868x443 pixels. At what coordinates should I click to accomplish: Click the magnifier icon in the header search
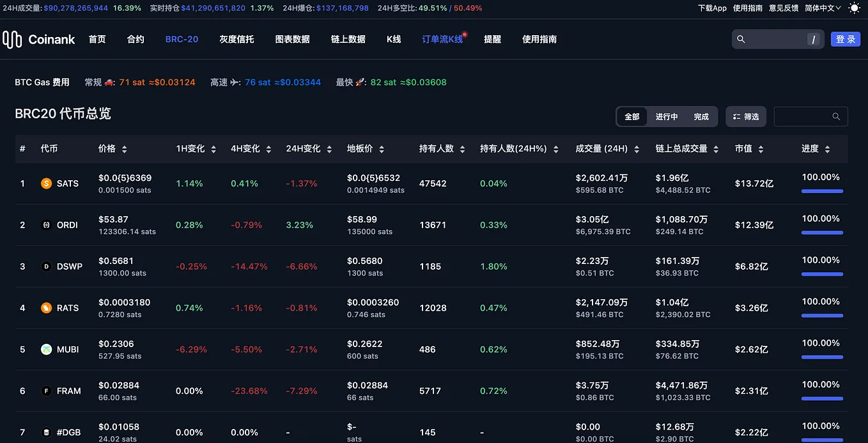[x=741, y=39]
